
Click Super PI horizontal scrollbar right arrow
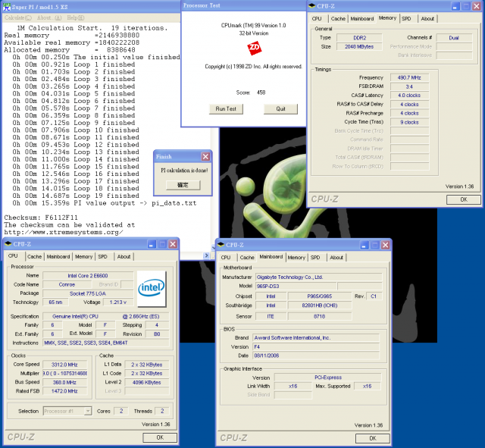tap(207, 255)
